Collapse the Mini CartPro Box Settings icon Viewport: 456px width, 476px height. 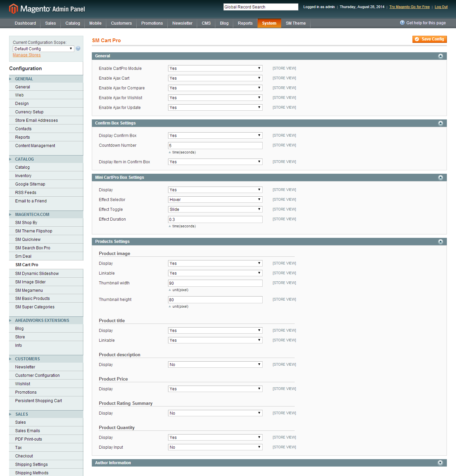point(440,177)
